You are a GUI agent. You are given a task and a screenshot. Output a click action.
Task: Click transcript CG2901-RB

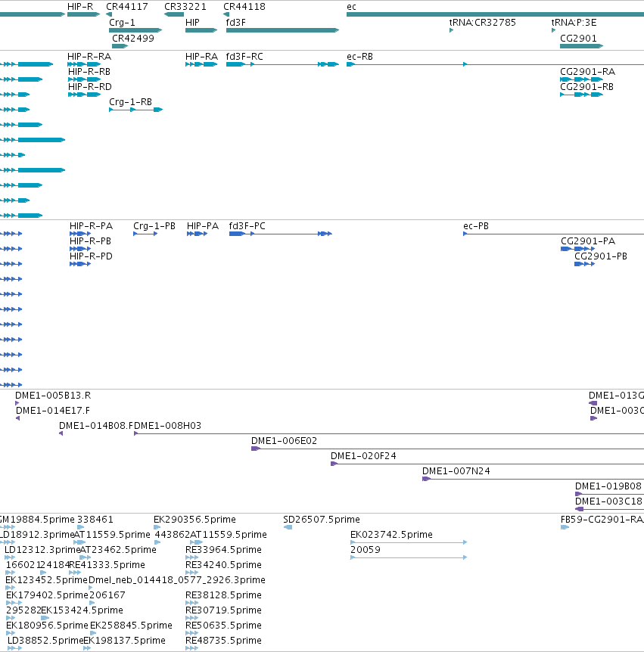(x=582, y=95)
